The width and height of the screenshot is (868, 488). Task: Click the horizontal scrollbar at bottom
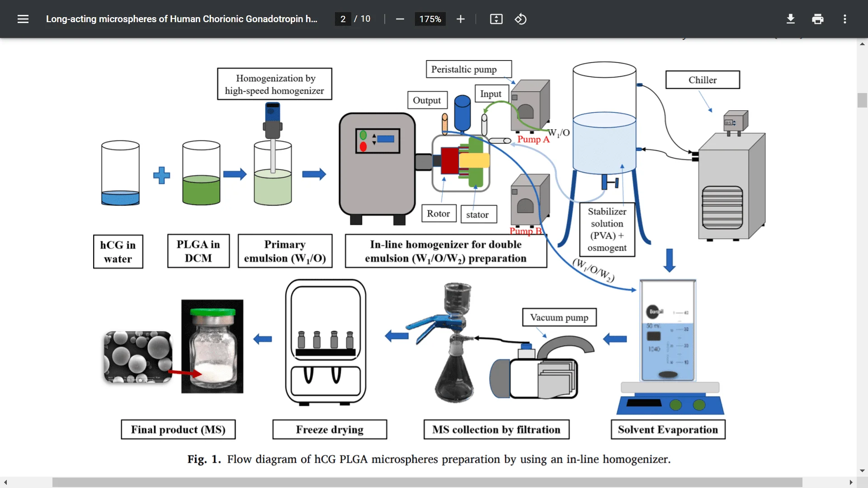tap(434, 481)
